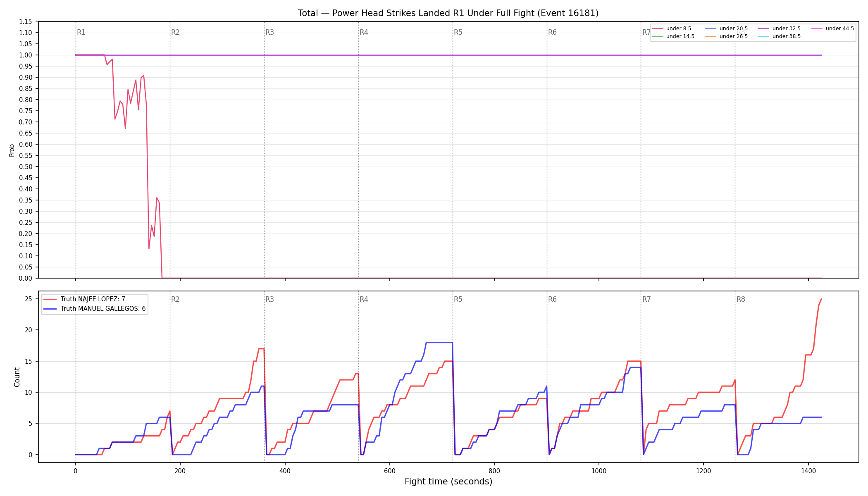
Task: Click the red line swatch beside 'under 8.5'
Action: click(657, 29)
